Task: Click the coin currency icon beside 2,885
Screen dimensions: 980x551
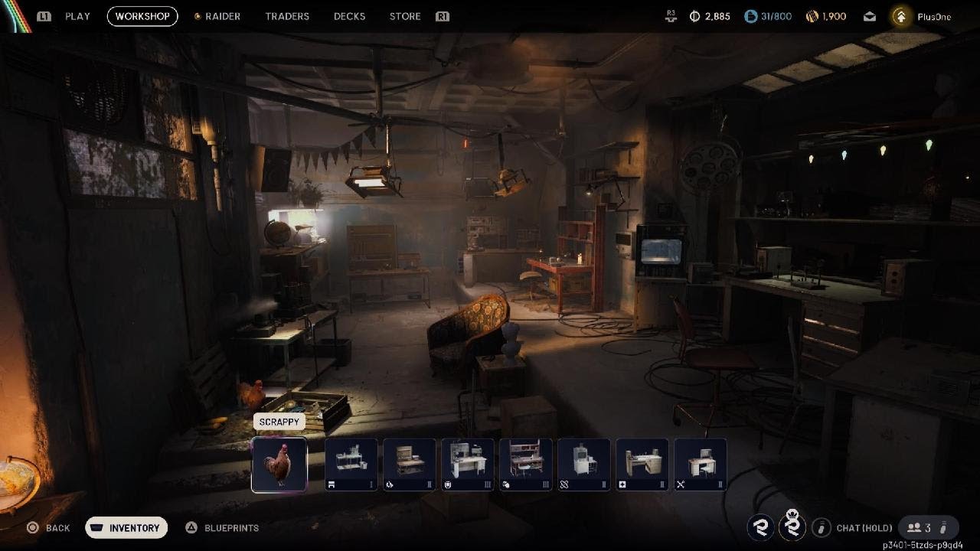Action: tap(695, 16)
